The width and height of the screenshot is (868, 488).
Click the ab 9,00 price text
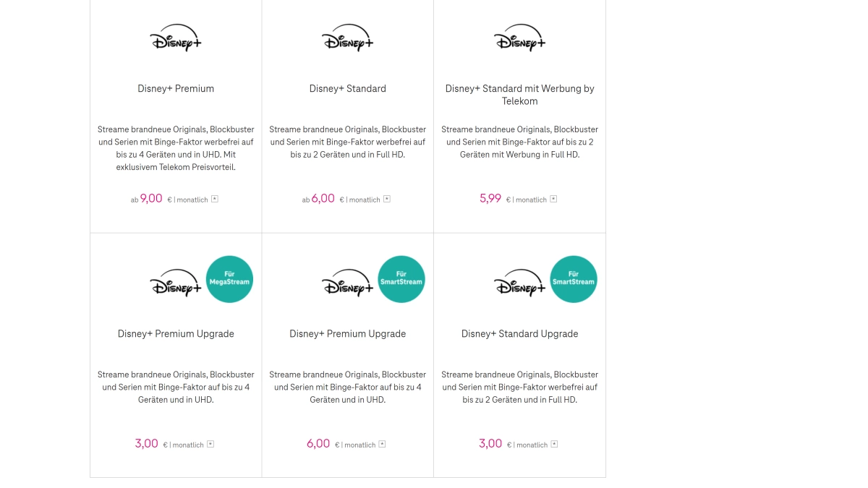(147, 197)
